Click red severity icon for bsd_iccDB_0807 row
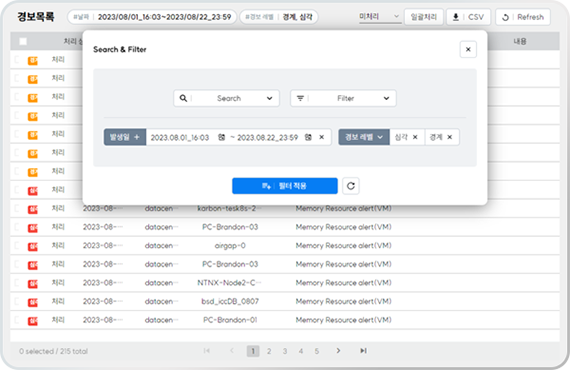Screen dimensions: 570x370 pyautogui.click(x=33, y=302)
